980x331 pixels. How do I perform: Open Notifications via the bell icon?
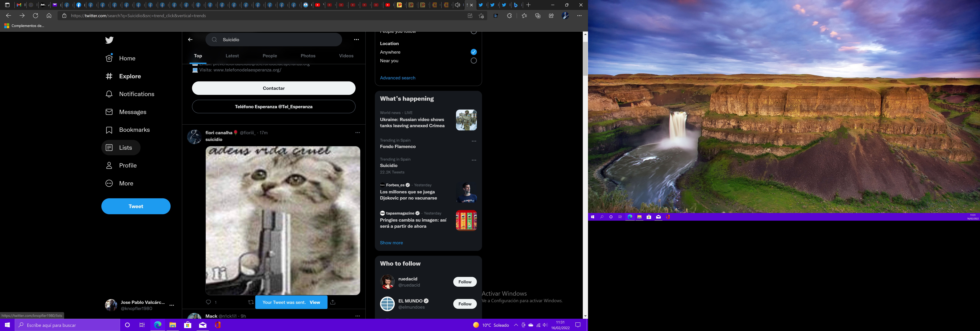click(x=109, y=94)
